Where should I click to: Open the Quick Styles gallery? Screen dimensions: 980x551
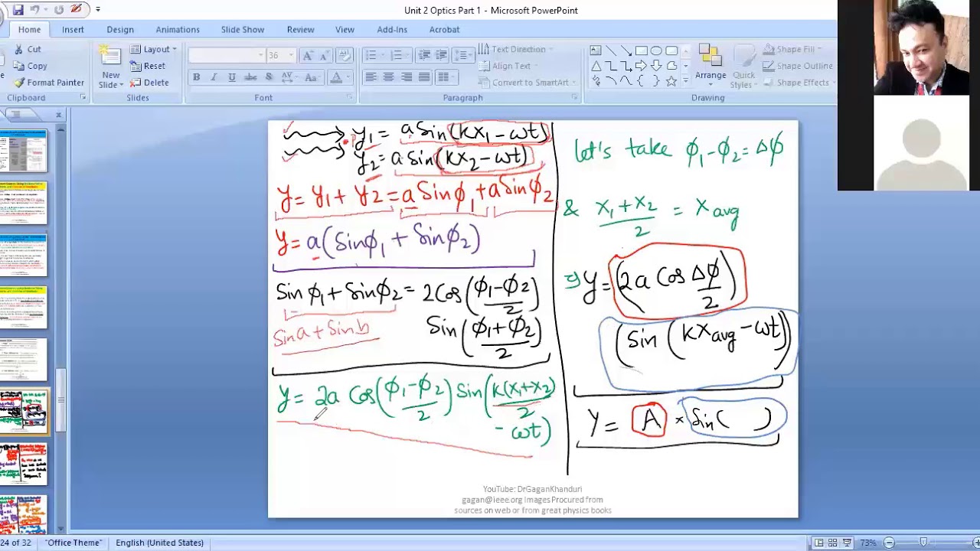pos(743,66)
